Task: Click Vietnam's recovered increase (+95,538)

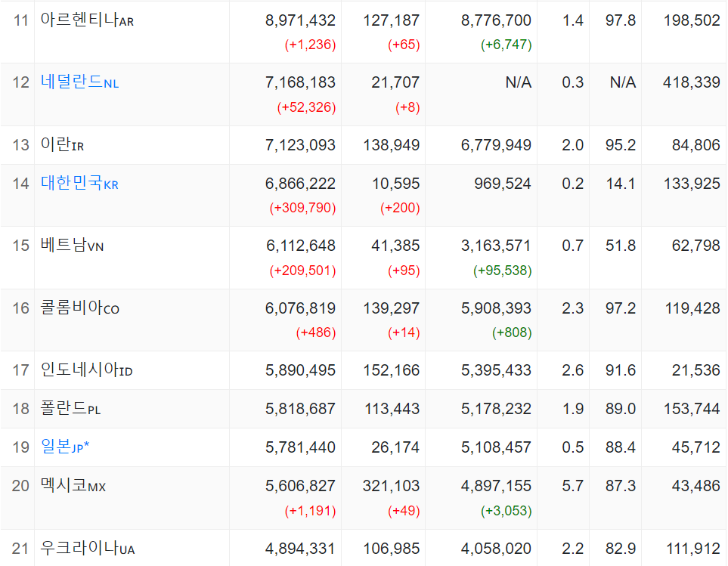Action: pyautogui.click(x=503, y=271)
